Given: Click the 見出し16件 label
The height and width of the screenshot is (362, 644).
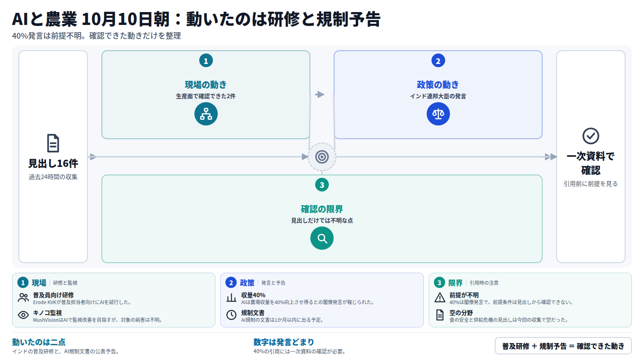Looking at the screenshot, I should click(53, 164).
